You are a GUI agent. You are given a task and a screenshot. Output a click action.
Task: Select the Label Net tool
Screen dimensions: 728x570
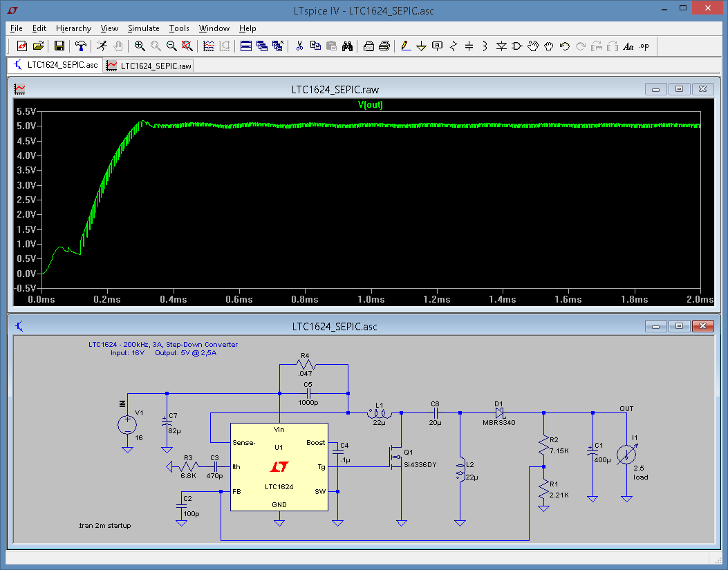437,46
